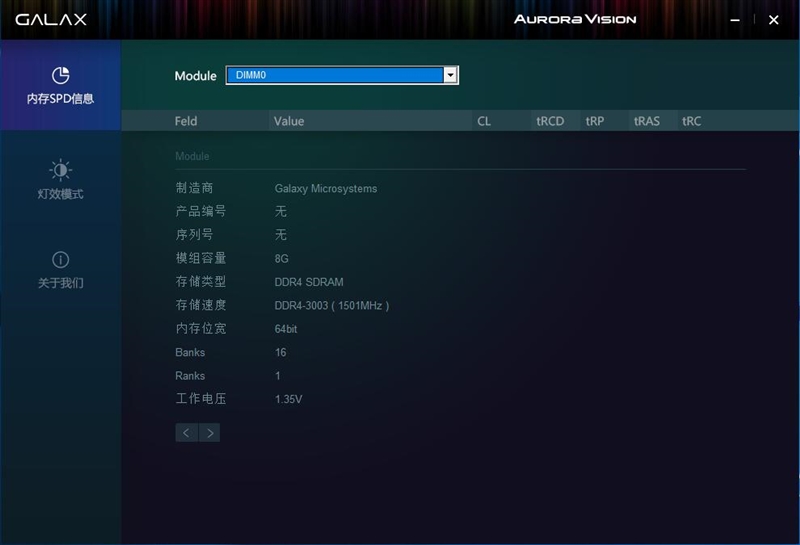This screenshot has height=545, width=800.
Task: Click the Value column header
Action: coord(289,121)
